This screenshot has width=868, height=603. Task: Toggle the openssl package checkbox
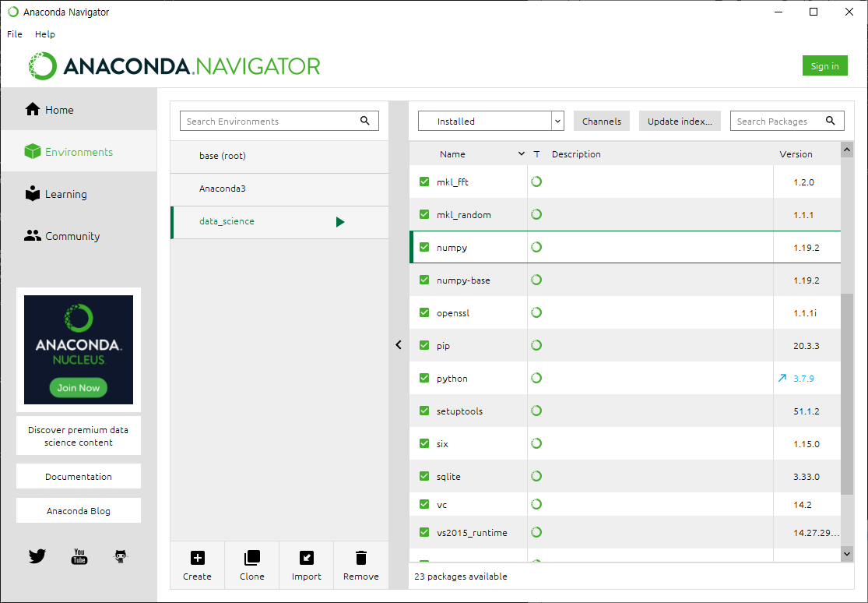click(x=424, y=312)
